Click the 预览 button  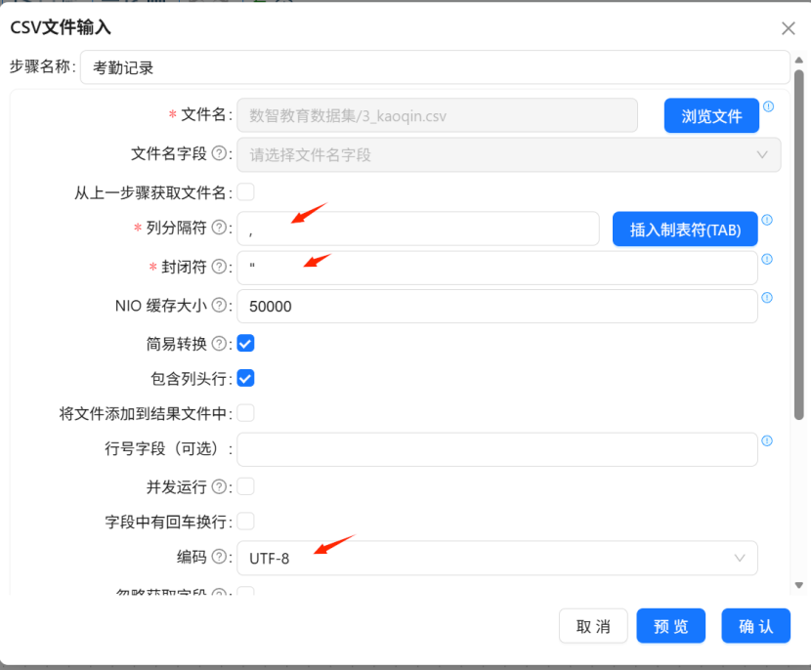(x=670, y=626)
